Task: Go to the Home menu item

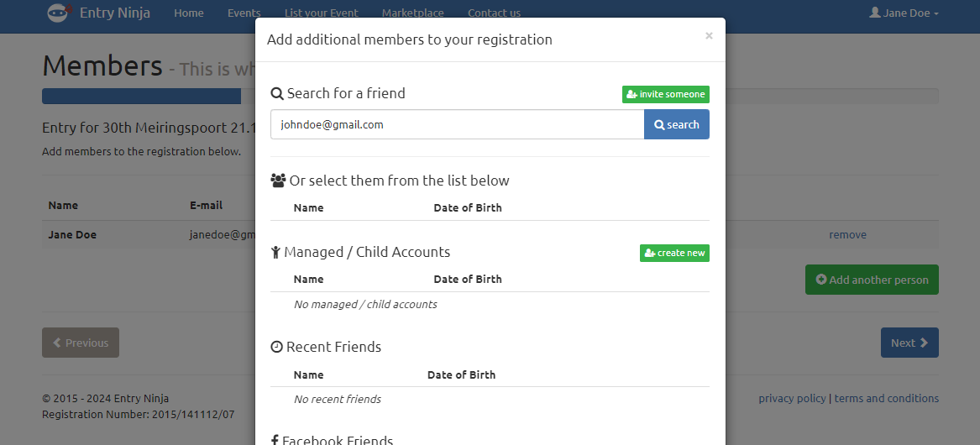Action: coord(189,13)
